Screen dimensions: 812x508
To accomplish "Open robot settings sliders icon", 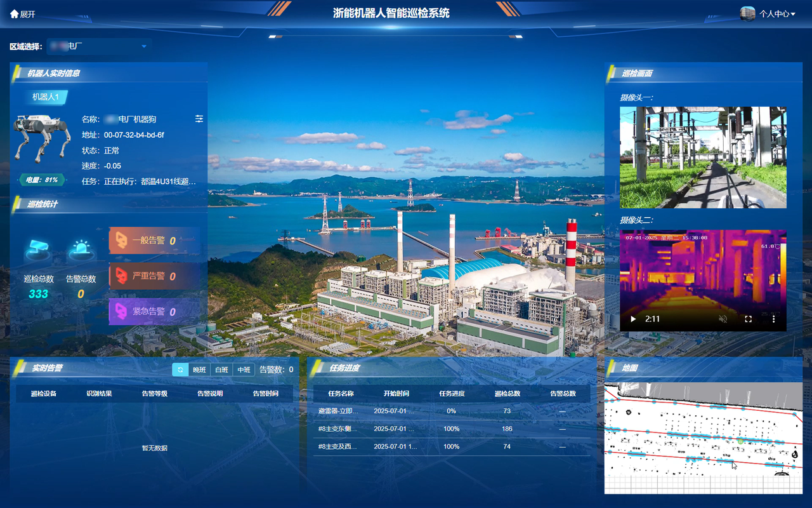I will point(199,119).
